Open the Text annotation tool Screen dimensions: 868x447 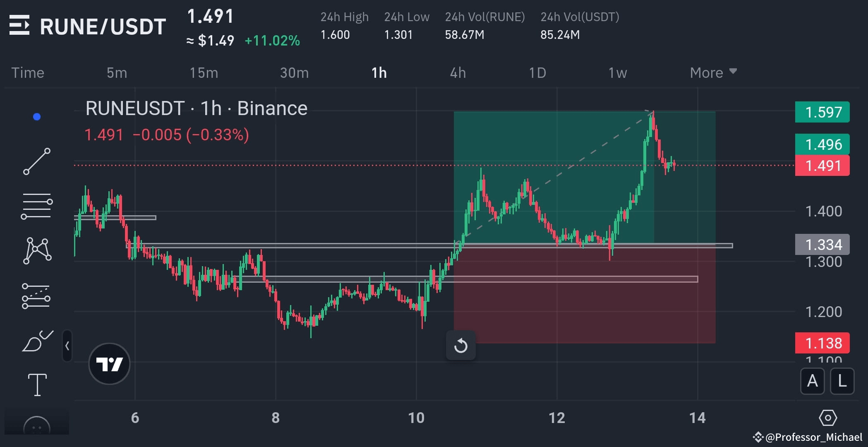tap(36, 384)
